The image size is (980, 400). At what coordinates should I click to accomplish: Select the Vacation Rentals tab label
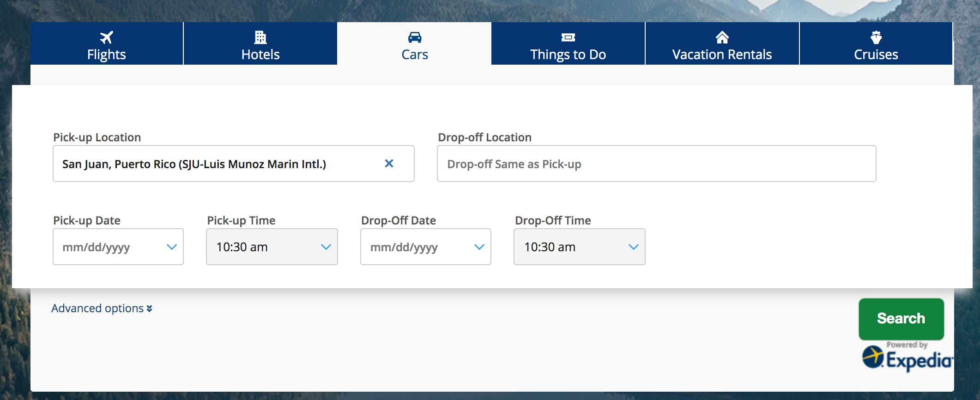[x=722, y=55]
